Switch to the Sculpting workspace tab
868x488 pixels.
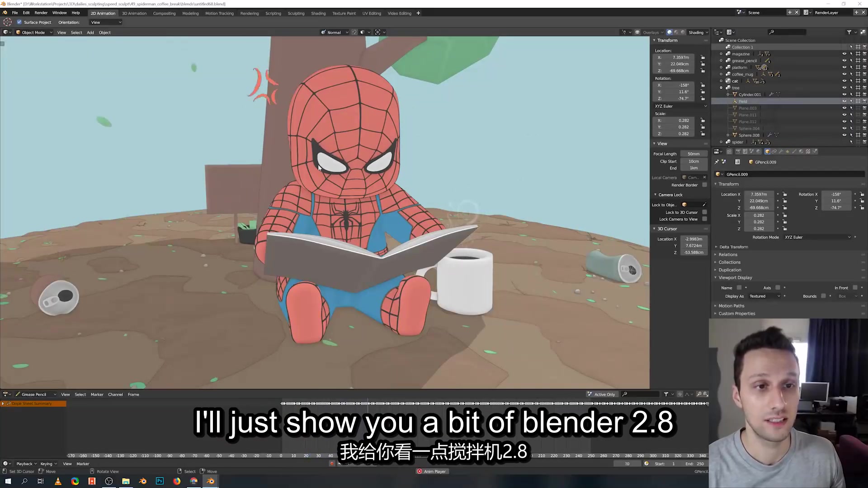point(296,13)
